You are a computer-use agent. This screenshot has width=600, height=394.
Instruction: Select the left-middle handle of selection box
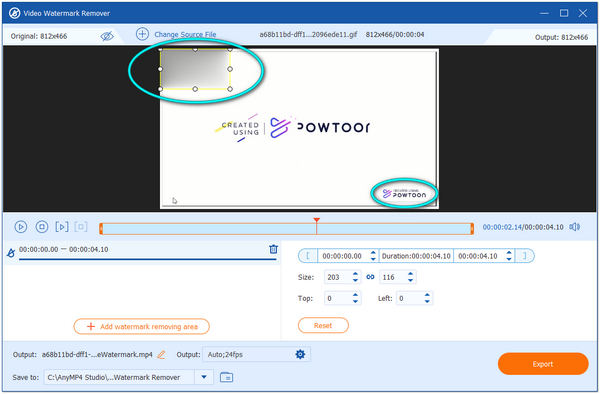(x=160, y=69)
